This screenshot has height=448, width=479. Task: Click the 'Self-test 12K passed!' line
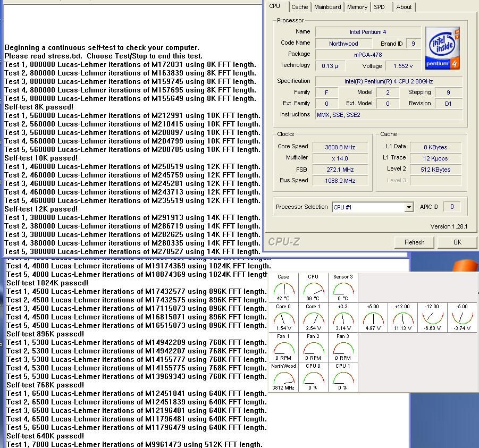pos(41,209)
